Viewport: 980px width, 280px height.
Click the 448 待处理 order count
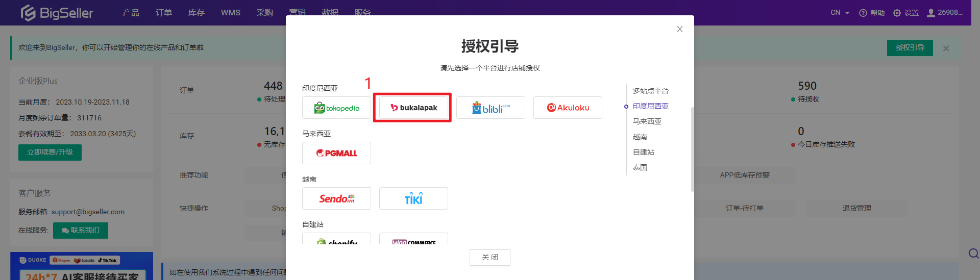coord(273,86)
